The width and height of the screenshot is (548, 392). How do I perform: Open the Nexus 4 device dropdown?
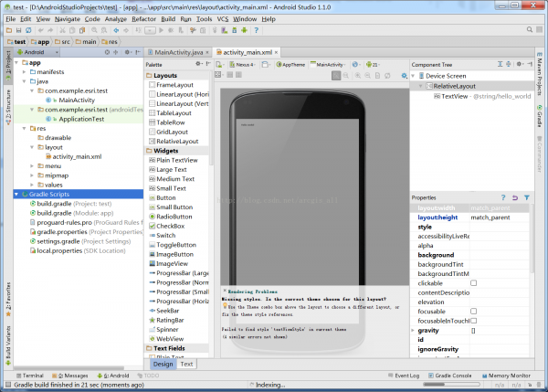click(242, 64)
